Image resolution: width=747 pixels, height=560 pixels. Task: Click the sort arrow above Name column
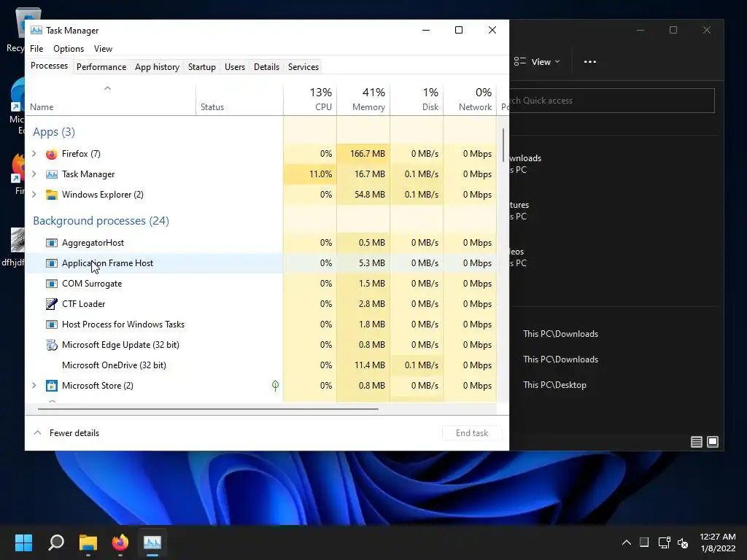108,88
